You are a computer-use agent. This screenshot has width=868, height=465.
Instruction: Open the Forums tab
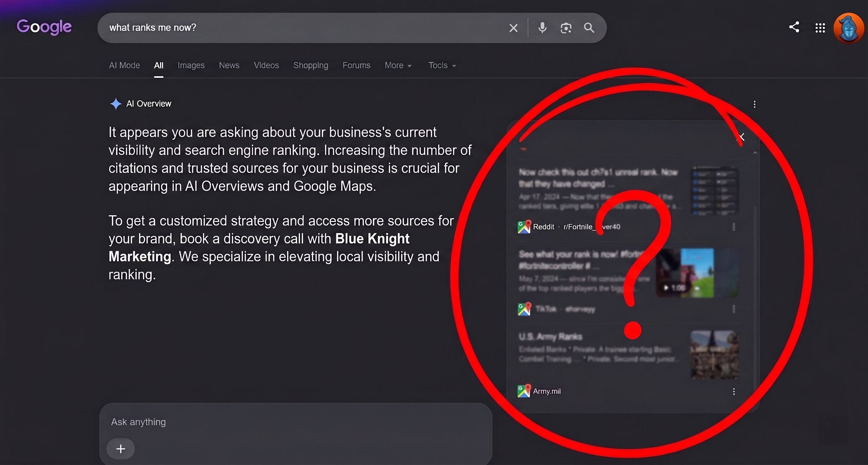point(356,66)
